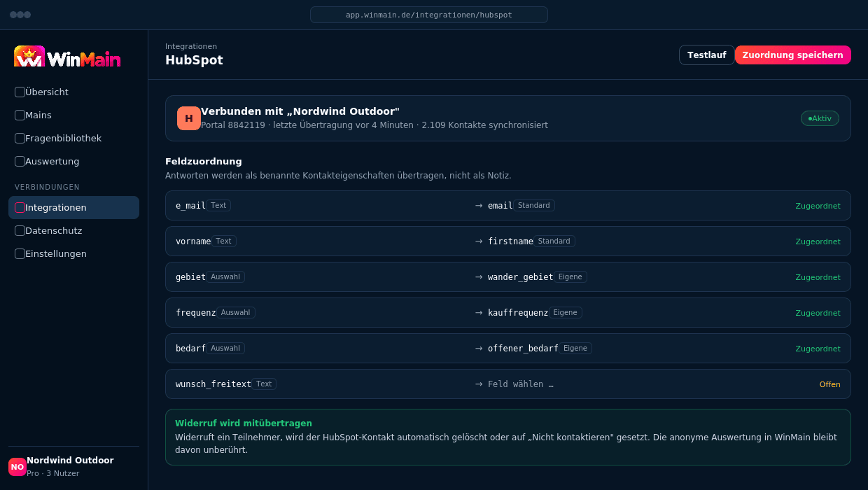
Task: Click Standard tag next to email
Action: 534,206
